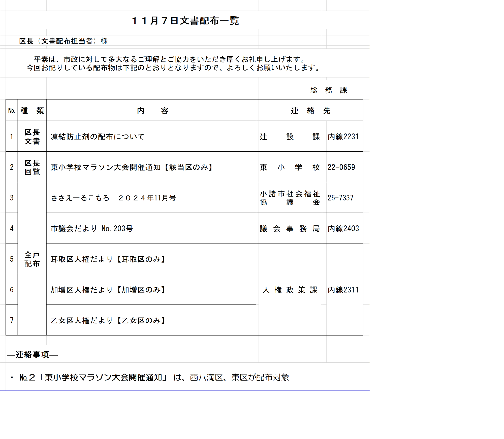Image resolution: width=504 pixels, height=439 pixels.
Task: Select the contact cell '小諸市社会福祉協議会'
Action: (x=290, y=198)
